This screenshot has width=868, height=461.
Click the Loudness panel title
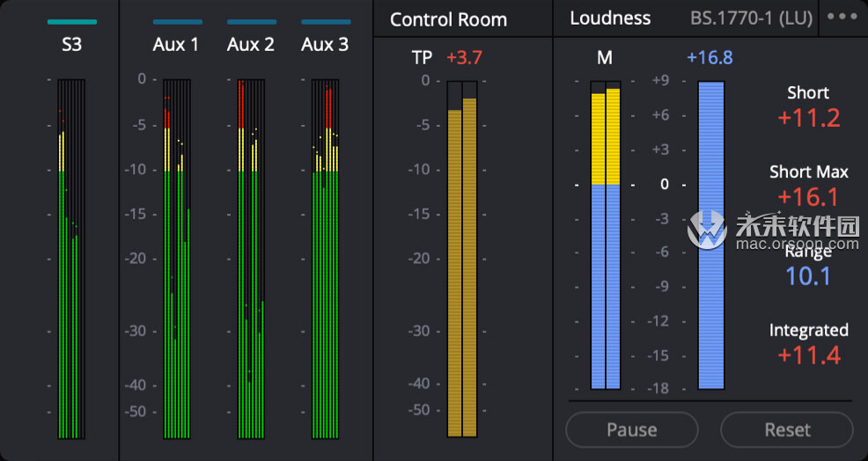[611, 18]
